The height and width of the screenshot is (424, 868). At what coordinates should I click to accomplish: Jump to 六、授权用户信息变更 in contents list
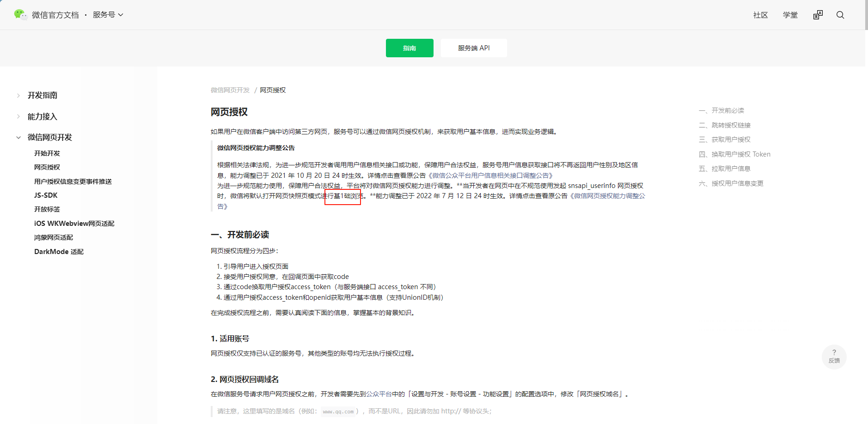click(731, 183)
